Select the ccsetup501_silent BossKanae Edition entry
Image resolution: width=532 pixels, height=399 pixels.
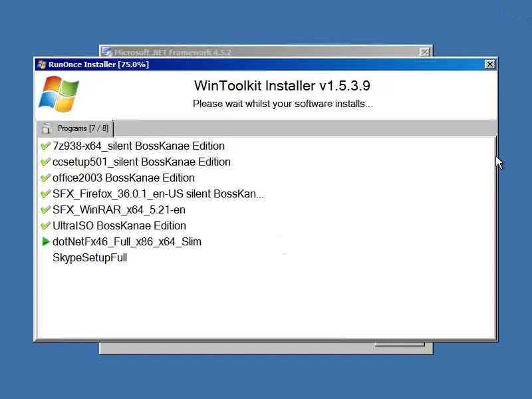142,162
